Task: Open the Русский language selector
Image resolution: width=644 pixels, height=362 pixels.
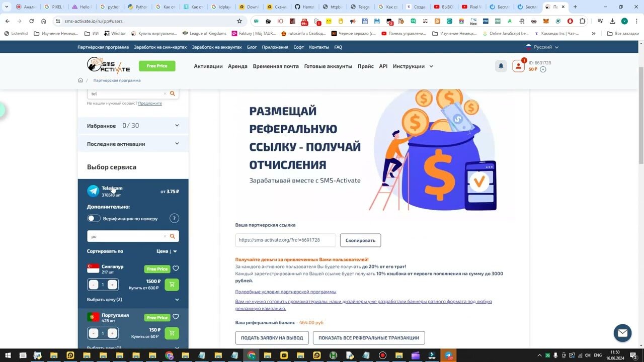Action: (542, 47)
